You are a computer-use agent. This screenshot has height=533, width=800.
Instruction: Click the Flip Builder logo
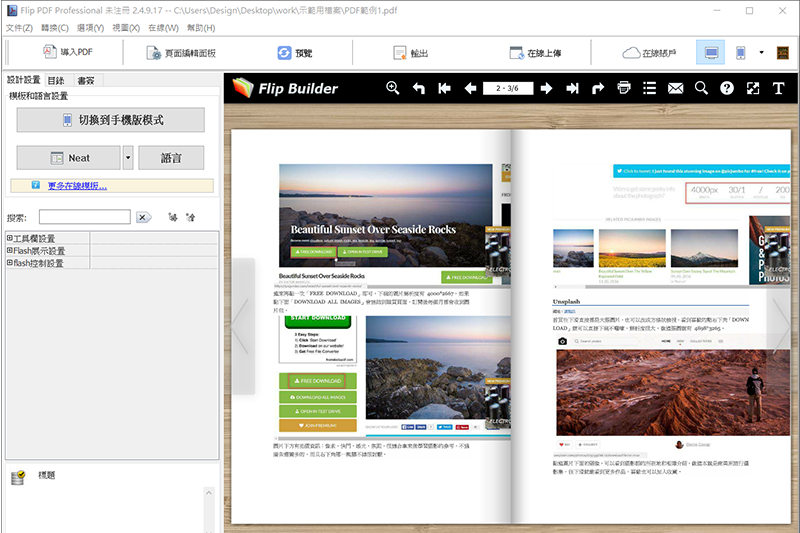285,88
